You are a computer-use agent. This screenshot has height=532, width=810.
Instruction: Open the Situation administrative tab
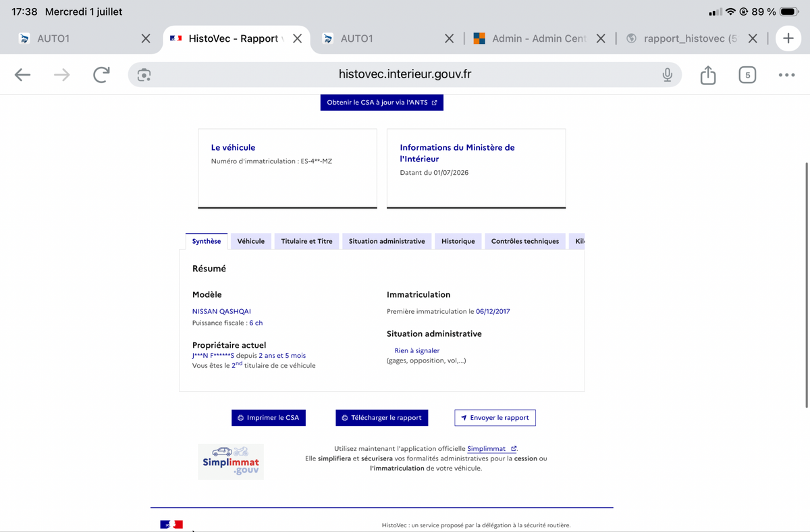coord(387,241)
